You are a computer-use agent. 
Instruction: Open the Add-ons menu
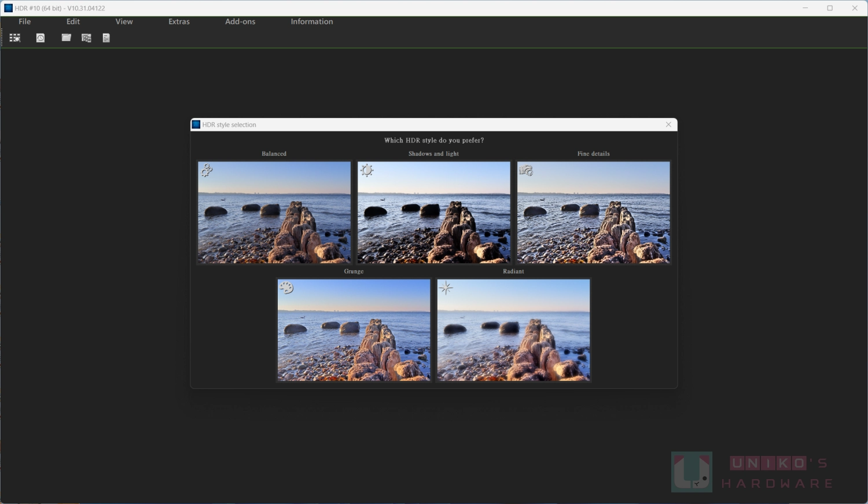(x=240, y=21)
